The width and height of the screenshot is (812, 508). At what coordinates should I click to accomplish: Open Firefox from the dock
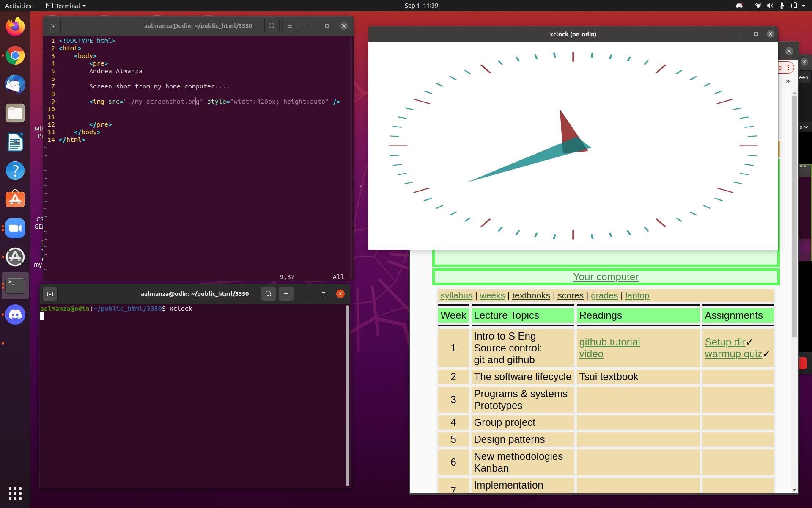(x=15, y=27)
